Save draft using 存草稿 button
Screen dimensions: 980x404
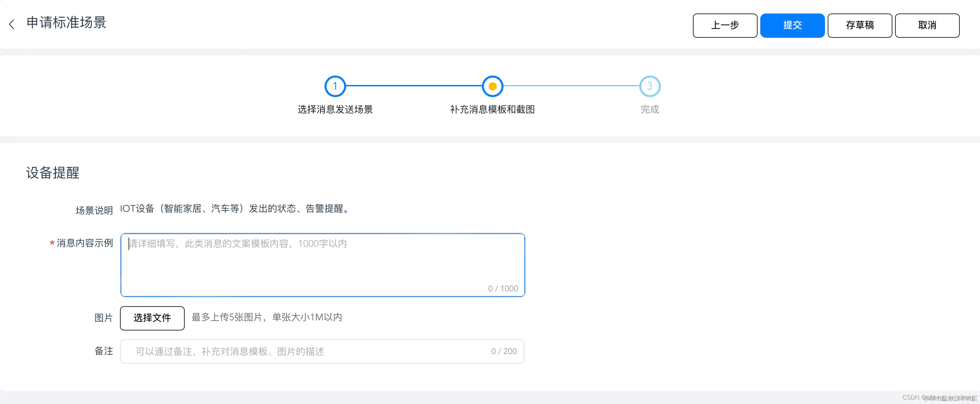(859, 25)
